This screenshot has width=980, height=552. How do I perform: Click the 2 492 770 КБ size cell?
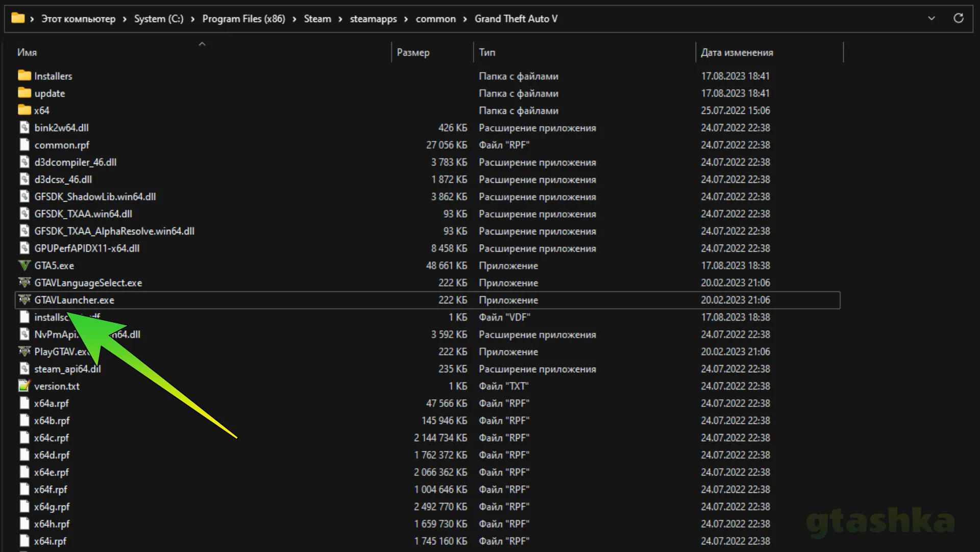[440, 507]
